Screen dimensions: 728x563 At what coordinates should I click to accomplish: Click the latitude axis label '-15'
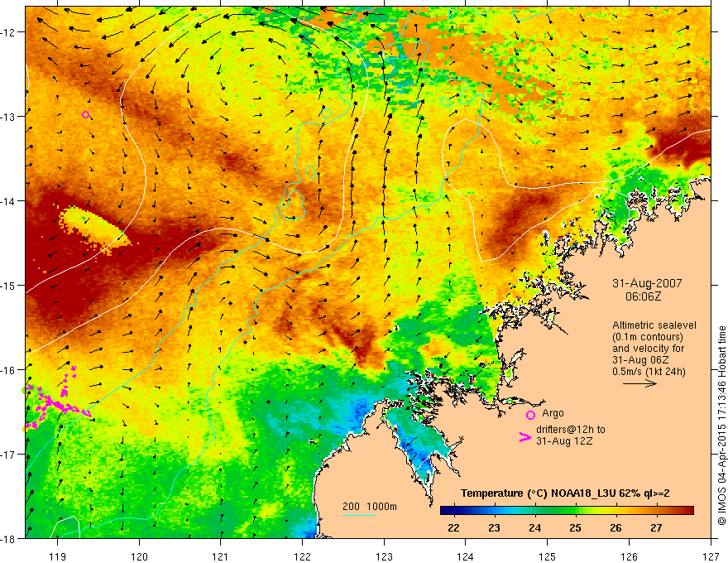click(8, 285)
